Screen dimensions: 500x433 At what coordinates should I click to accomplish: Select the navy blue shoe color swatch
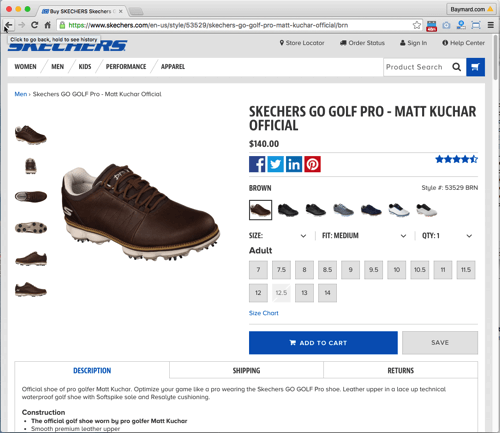pyautogui.click(x=371, y=210)
